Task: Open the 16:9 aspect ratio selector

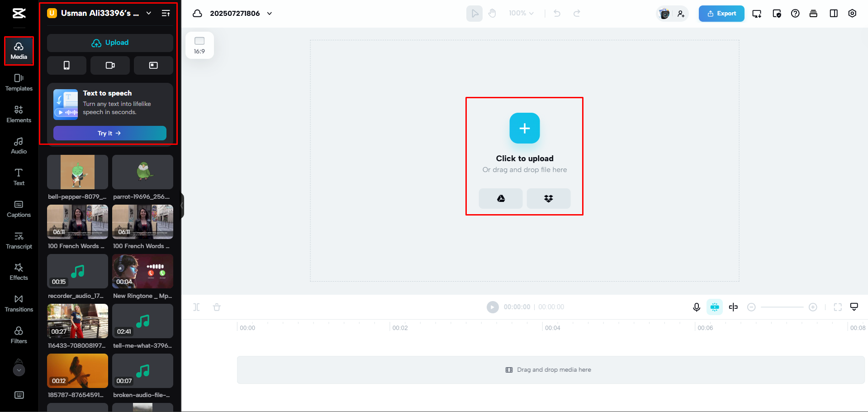Action: click(199, 45)
